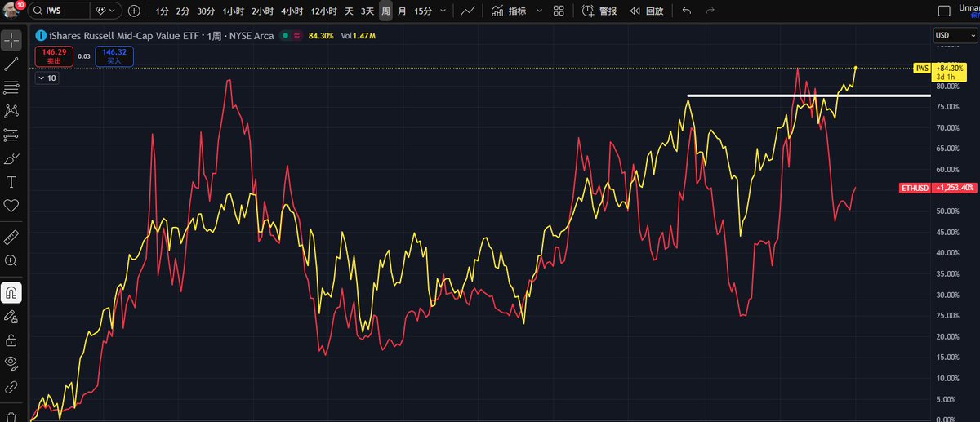Select the 2小时 timeframe
Viewport: 980px width, 422px height.
[261, 11]
